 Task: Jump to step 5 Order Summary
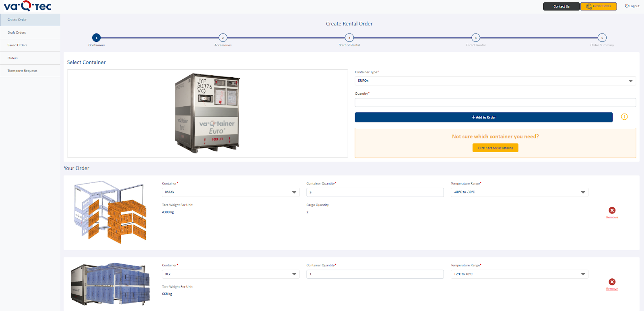point(602,38)
